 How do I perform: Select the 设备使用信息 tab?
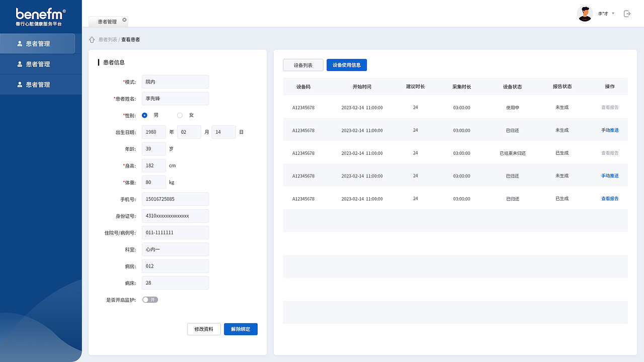click(347, 65)
